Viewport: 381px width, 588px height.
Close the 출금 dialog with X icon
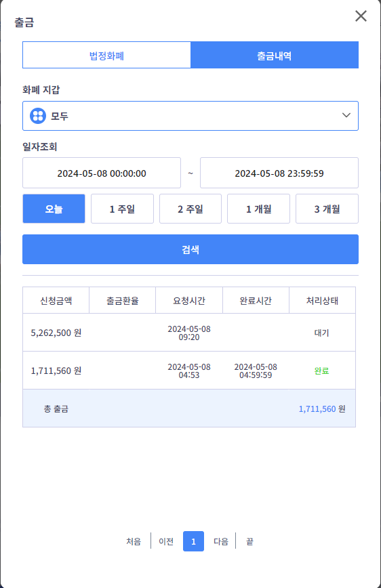pyautogui.click(x=361, y=16)
